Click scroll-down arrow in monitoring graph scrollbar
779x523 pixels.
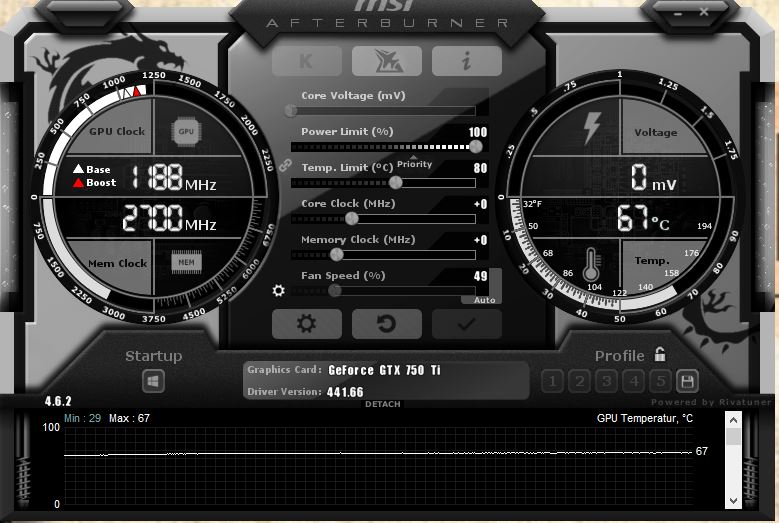pyautogui.click(x=733, y=501)
